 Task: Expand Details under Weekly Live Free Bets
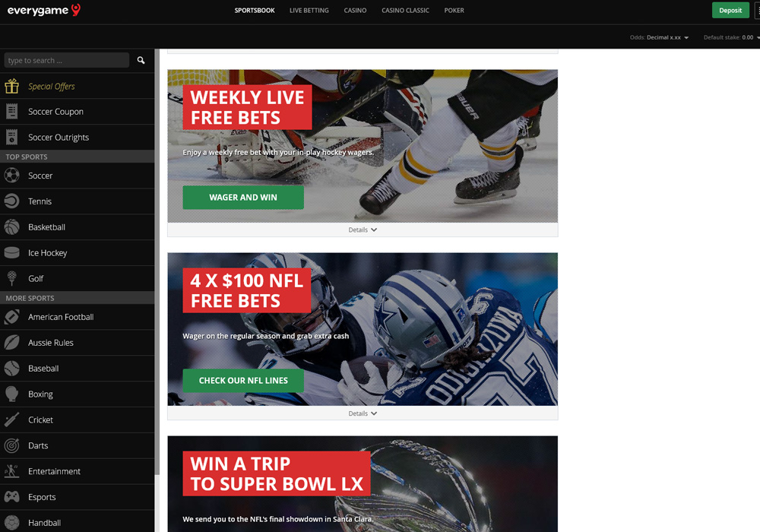pyautogui.click(x=363, y=230)
